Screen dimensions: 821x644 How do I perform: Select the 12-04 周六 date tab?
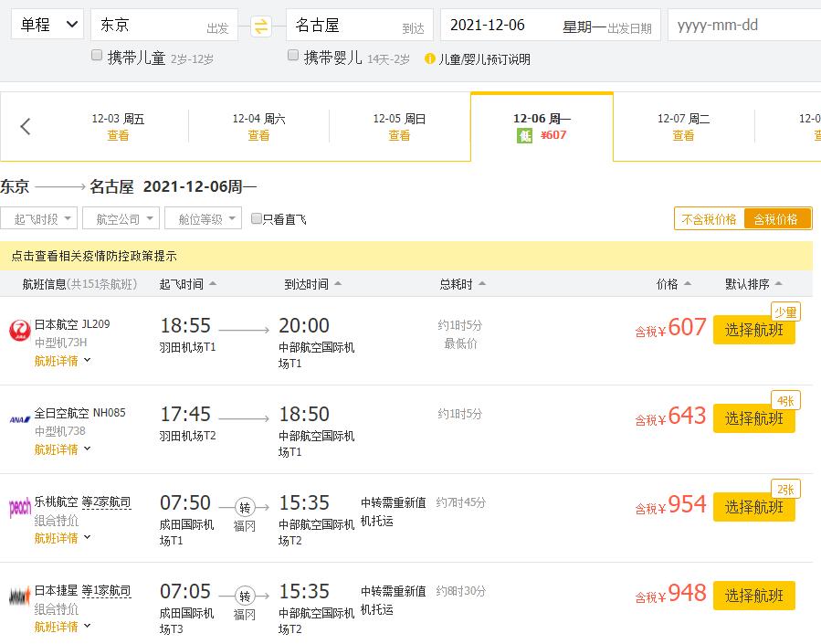tap(258, 127)
